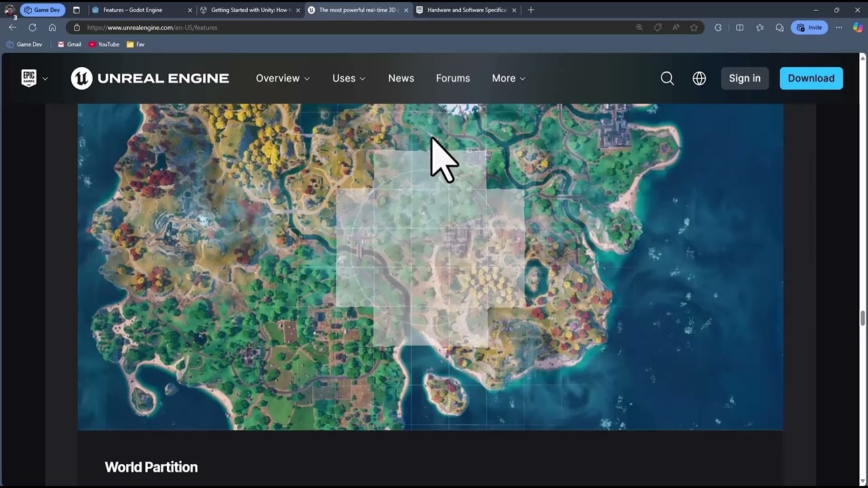Click the World Partition heading
The width and height of the screenshot is (868, 488).
point(151,467)
